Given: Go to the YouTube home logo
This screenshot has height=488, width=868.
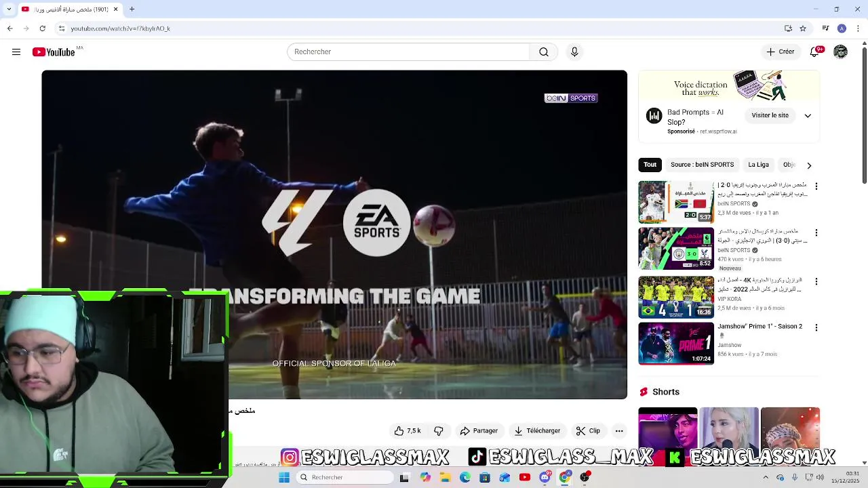Looking at the screenshot, I should coord(54,52).
